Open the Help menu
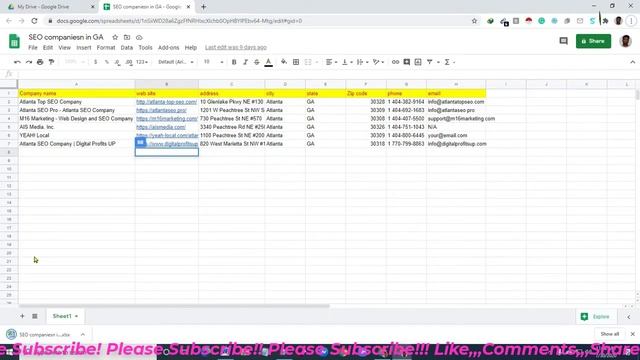Image resolution: width=640 pixels, height=360 pixels. [191, 48]
